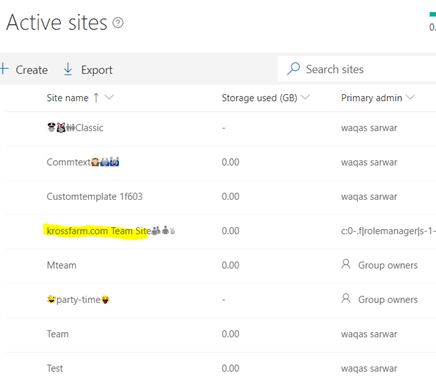Click Group owners in the Mteam row

[388, 265]
